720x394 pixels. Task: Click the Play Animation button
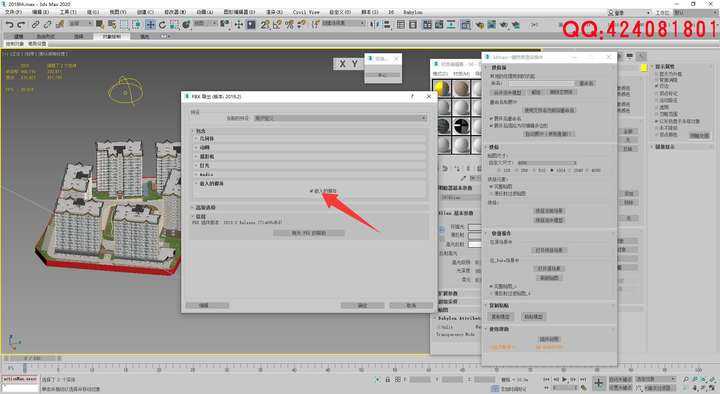tap(564, 380)
